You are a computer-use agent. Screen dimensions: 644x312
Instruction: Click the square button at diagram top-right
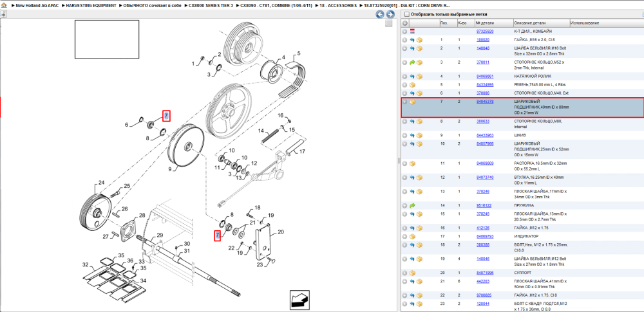click(x=388, y=24)
